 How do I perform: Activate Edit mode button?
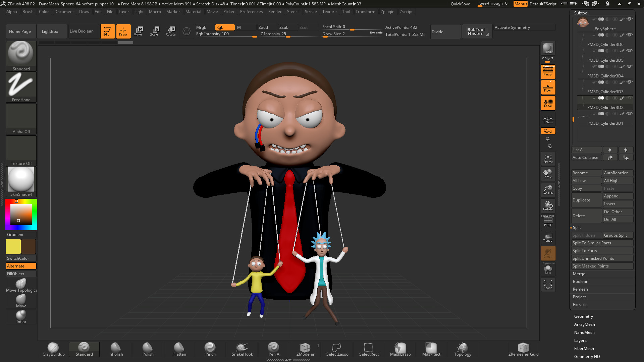108,31
